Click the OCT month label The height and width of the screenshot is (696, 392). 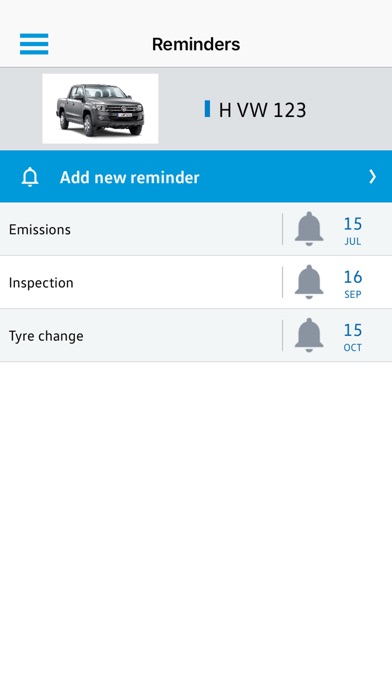pos(353,348)
